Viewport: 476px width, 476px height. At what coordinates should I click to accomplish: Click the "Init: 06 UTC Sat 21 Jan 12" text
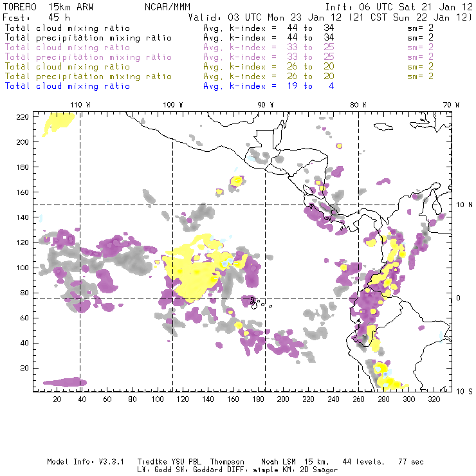[x=399, y=7]
